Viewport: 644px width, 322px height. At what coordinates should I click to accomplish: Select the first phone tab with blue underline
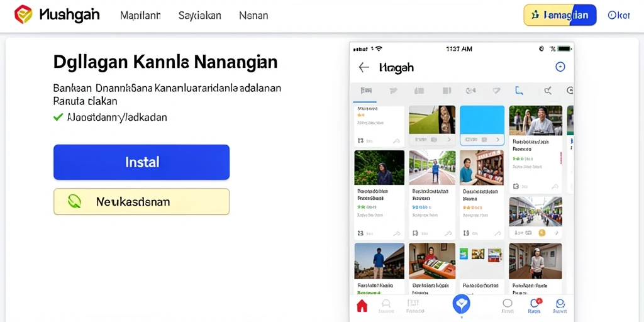365,91
